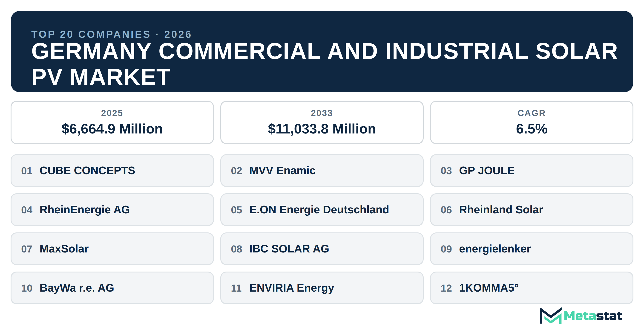Click the CAGR label

[532, 113]
